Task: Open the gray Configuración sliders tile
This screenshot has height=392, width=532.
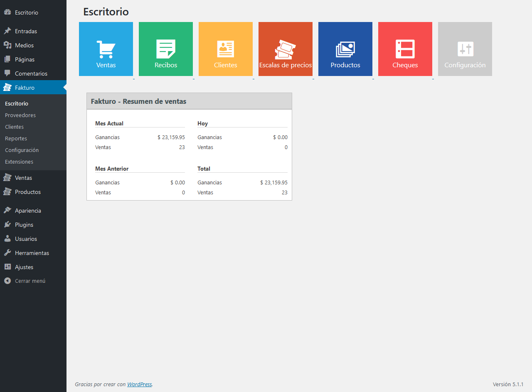Action: click(465, 49)
